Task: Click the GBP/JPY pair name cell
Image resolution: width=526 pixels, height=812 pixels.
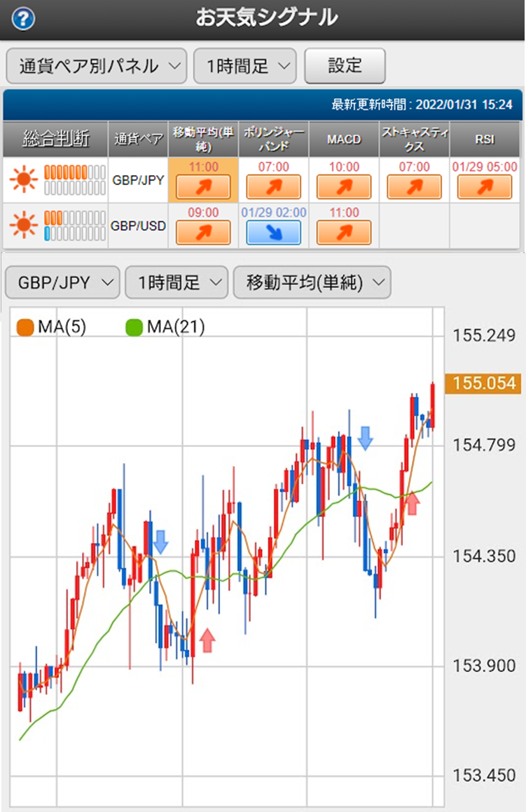Action: [138, 180]
